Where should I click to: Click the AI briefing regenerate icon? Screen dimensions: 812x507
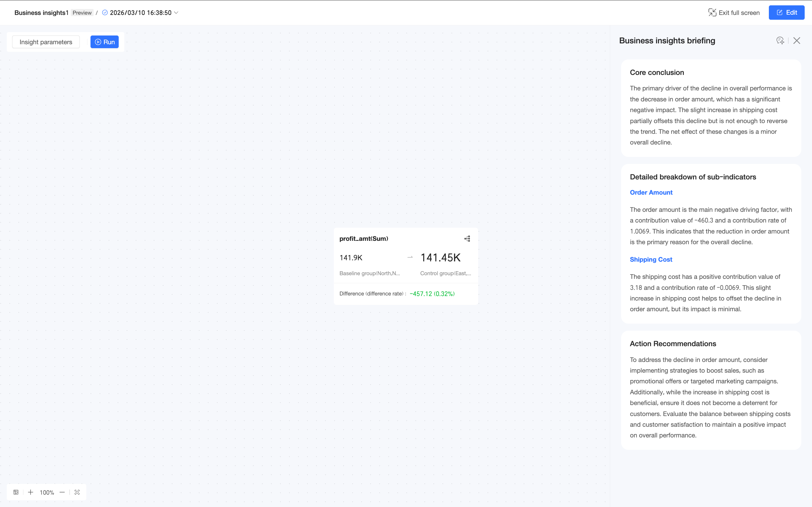780,41
